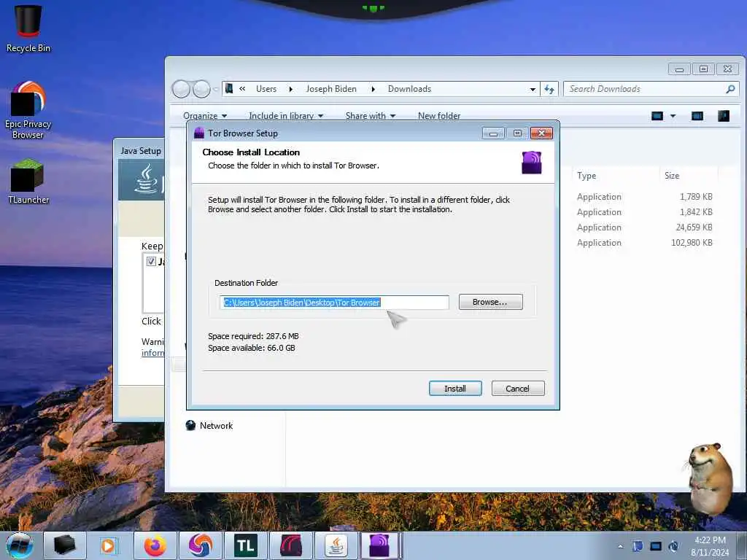Click the Java Setup window title
The height and width of the screenshot is (560, 747).
(x=141, y=151)
